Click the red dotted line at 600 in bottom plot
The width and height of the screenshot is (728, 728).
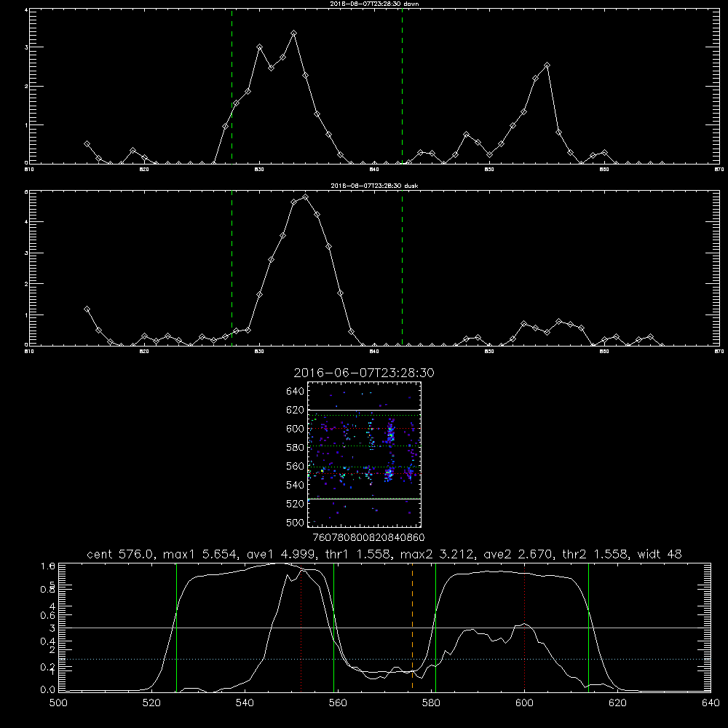tap(524, 627)
